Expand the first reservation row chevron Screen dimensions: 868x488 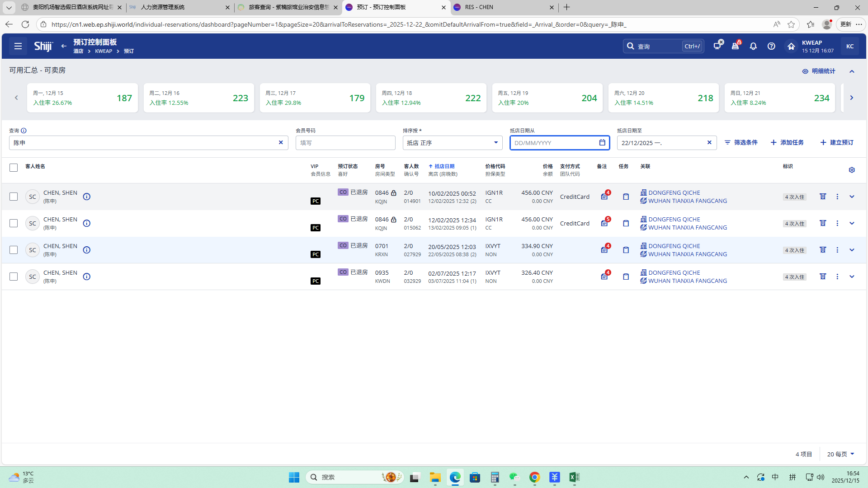852,197
